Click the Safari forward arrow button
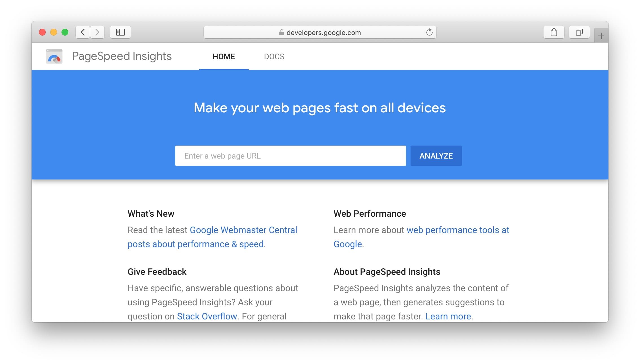 pos(97,32)
